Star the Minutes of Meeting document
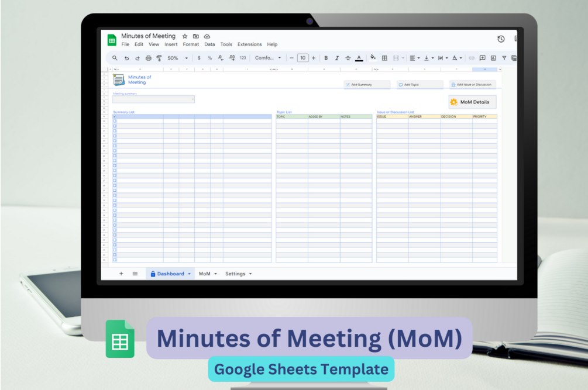Image resolution: width=588 pixels, height=390 pixels. pyautogui.click(x=185, y=36)
